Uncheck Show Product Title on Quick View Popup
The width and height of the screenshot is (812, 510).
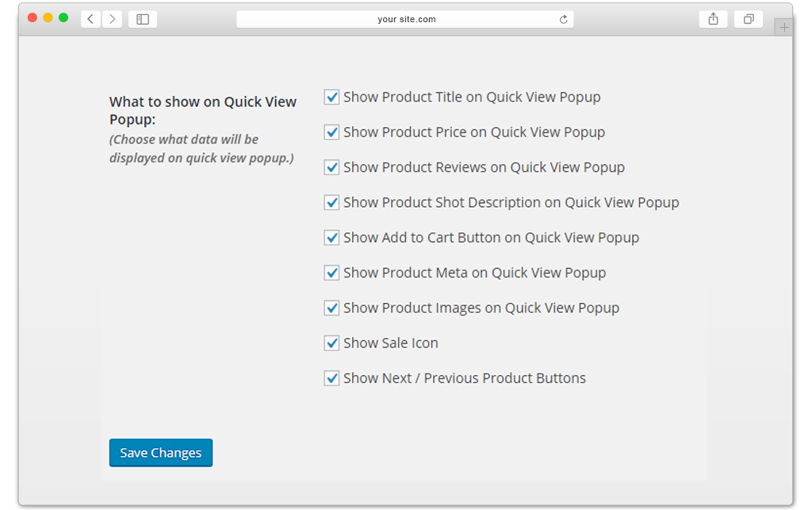[x=331, y=97]
